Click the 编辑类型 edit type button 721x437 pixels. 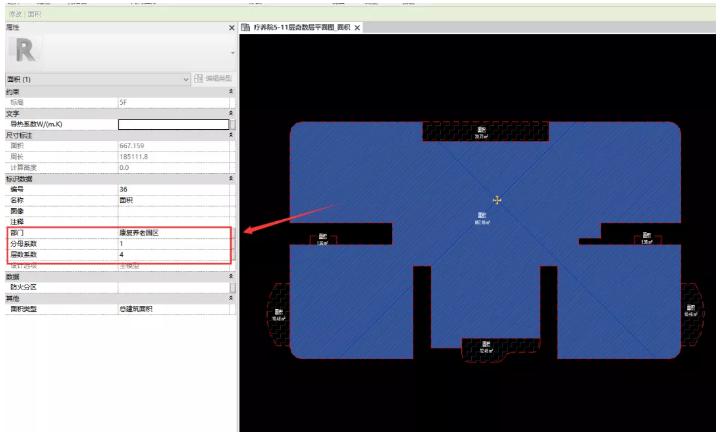(213, 79)
